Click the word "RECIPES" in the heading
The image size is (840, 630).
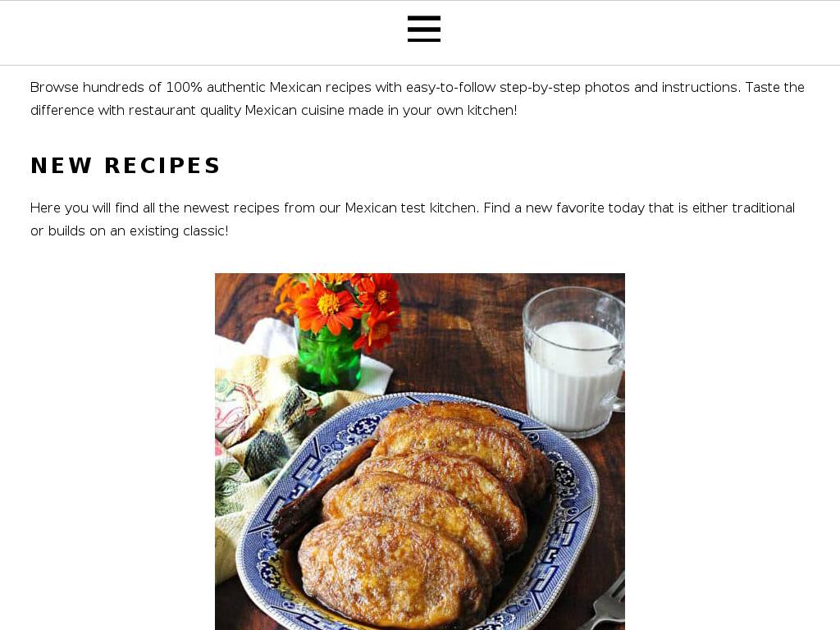coord(162,166)
